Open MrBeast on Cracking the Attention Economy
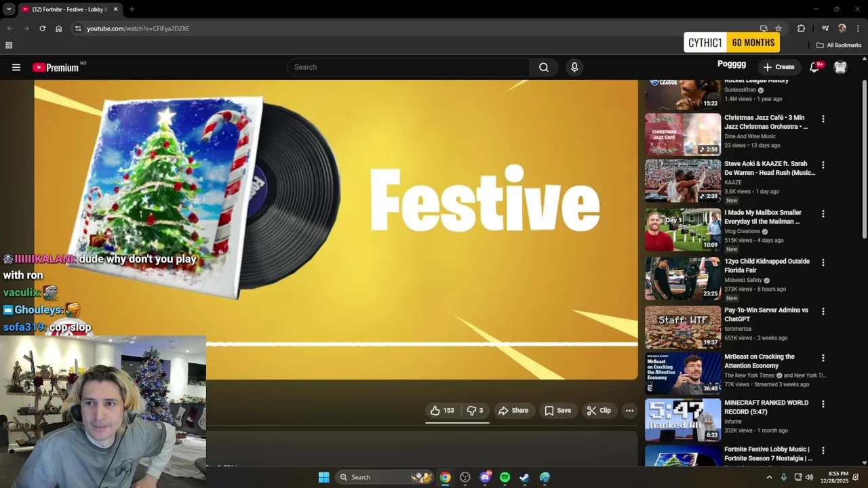868x488 pixels. [x=759, y=361]
